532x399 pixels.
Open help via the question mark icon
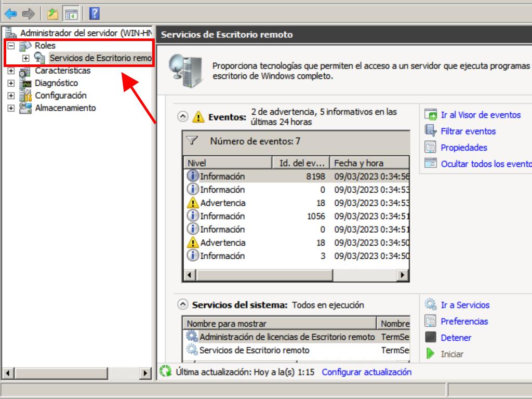pos(95,13)
